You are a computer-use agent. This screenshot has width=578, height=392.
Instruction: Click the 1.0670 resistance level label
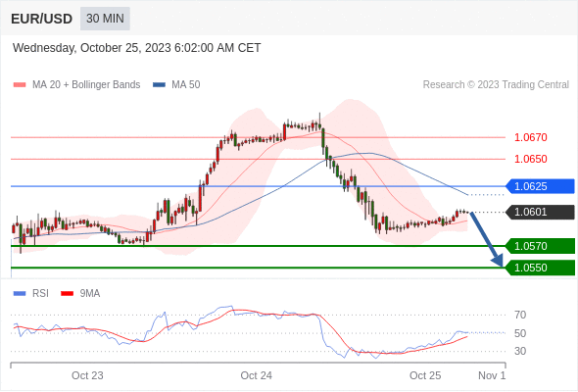[530, 137]
